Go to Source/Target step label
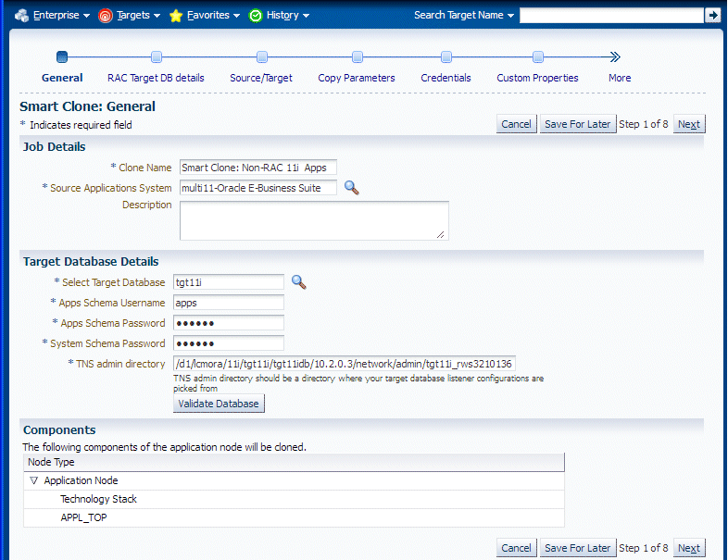728x560 pixels. [261, 78]
